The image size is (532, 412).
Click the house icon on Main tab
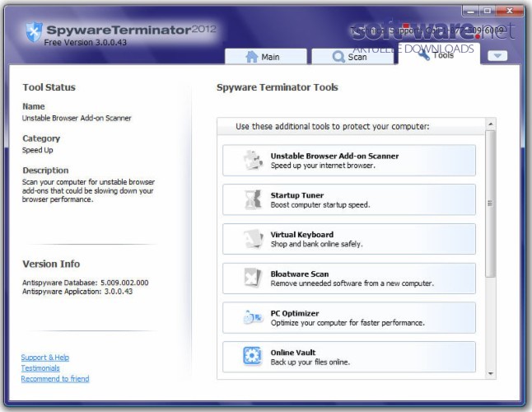(252, 57)
